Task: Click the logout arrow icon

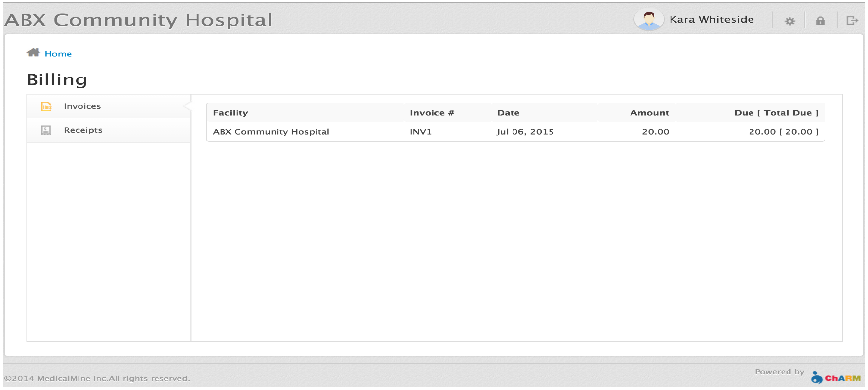Action: [x=852, y=21]
